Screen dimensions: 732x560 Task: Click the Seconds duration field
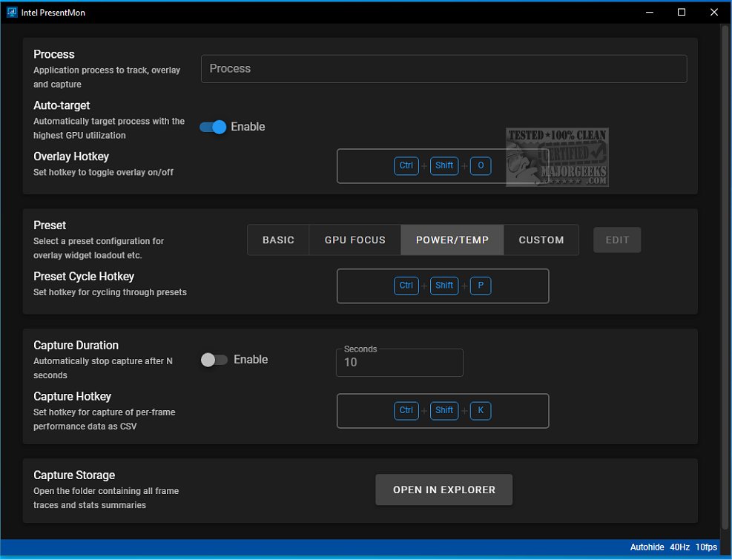(399, 363)
